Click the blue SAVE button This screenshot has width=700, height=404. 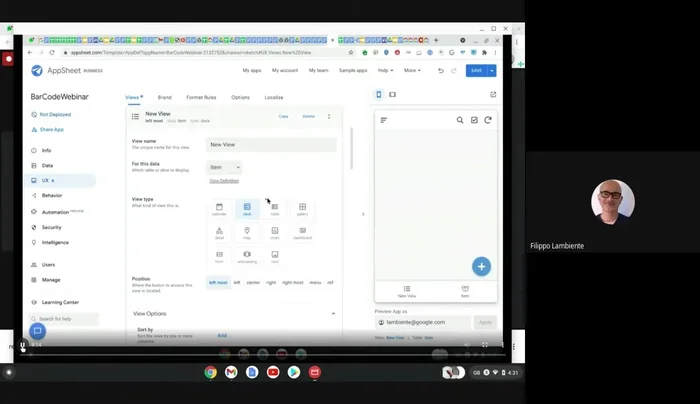click(476, 71)
